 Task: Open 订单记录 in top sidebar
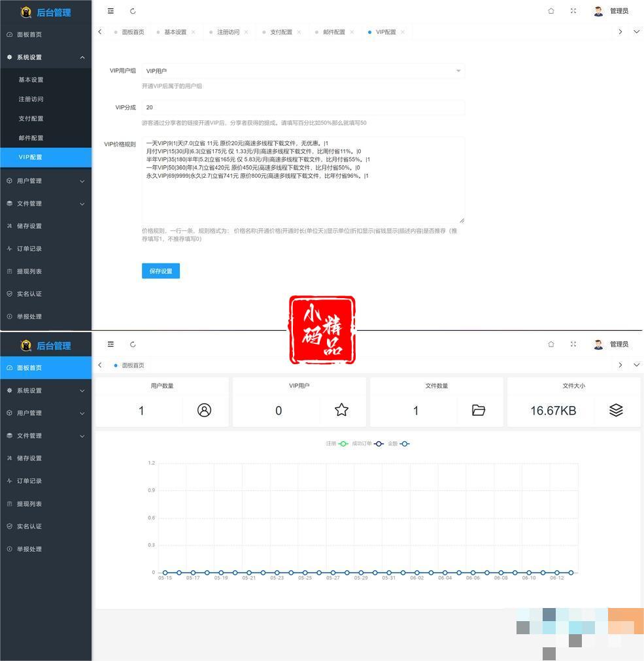click(46, 248)
